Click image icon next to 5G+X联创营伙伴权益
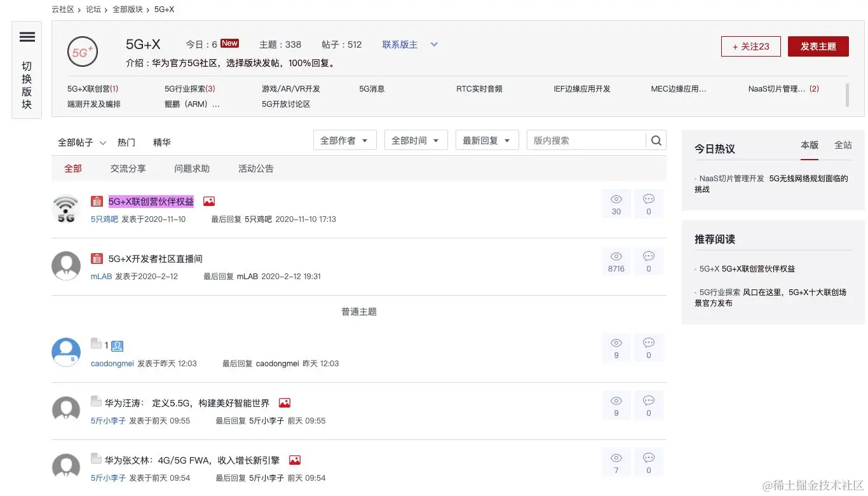The image size is (868, 496). [x=209, y=202]
